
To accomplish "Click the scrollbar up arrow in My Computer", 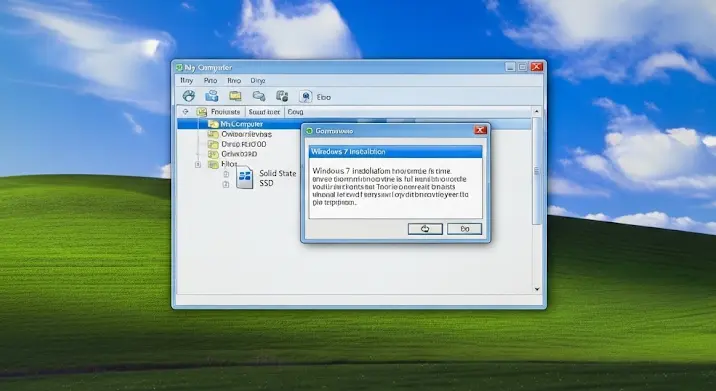I will point(537,111).
